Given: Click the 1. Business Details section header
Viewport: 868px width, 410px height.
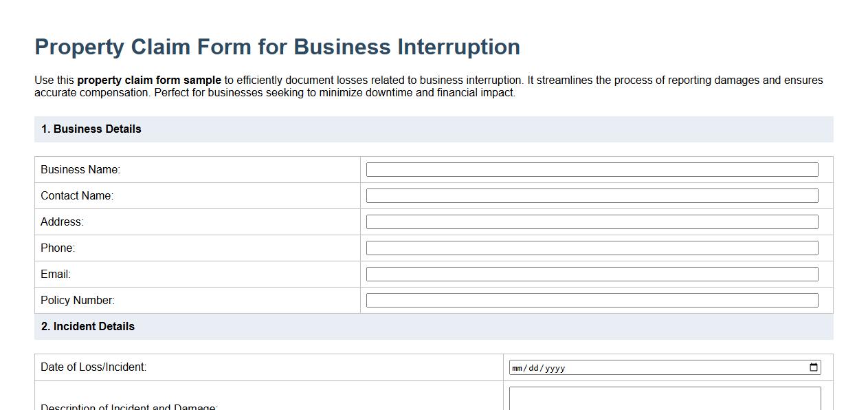Looking at the screenshot, I should (91, 129).
